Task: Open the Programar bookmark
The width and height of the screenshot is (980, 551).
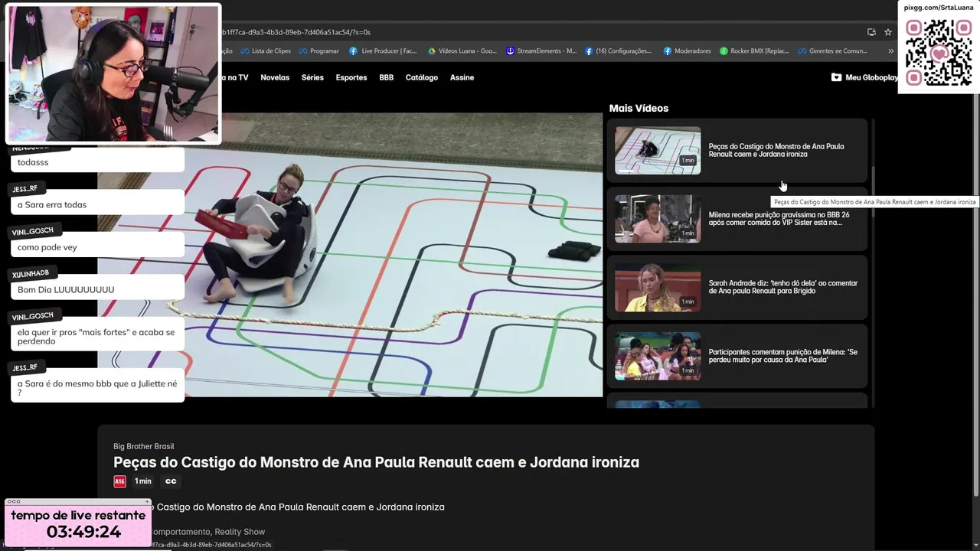Action: 319,51
